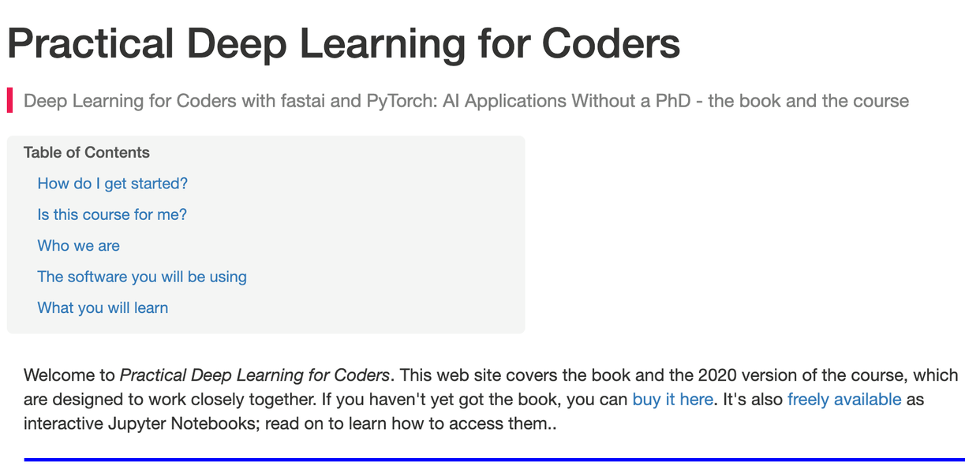Go to "Is this course for me?" section
980x473 pixels.
tap(112, 214)
